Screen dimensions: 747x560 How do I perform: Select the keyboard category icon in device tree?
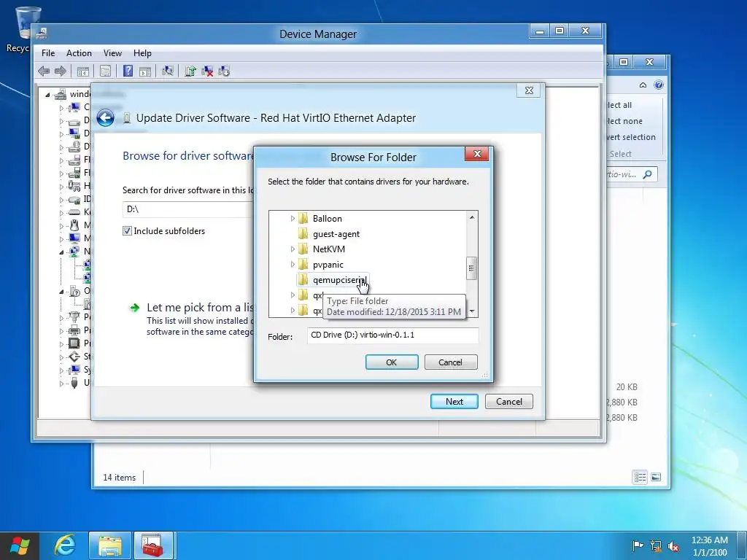74,212
